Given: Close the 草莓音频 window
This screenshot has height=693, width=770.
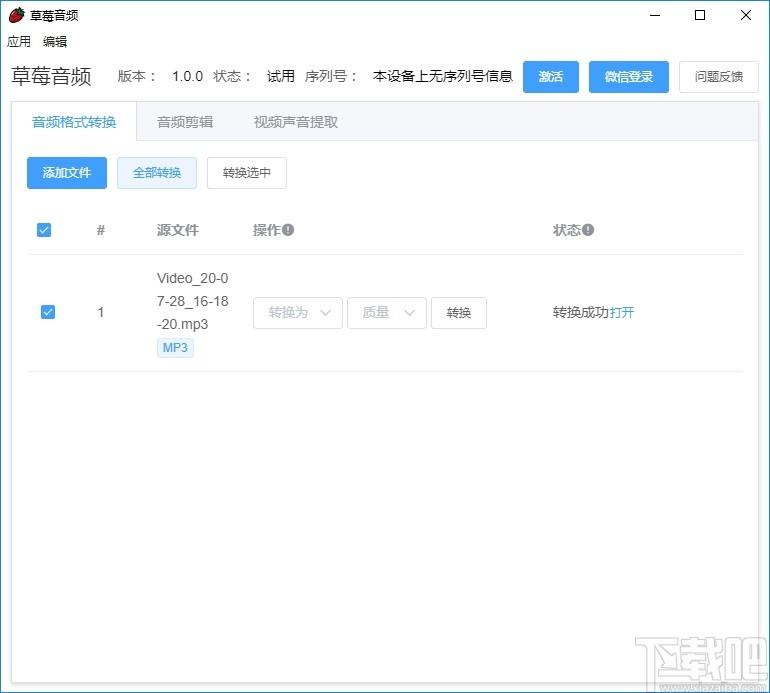Looking at the screenshot, I should (745, 15).
